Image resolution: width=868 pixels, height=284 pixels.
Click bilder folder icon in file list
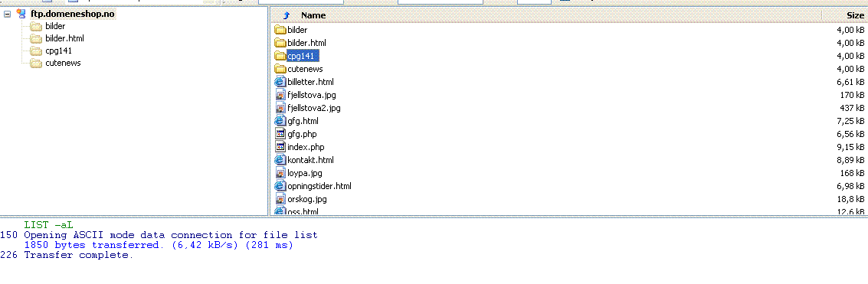click(280, 30)
